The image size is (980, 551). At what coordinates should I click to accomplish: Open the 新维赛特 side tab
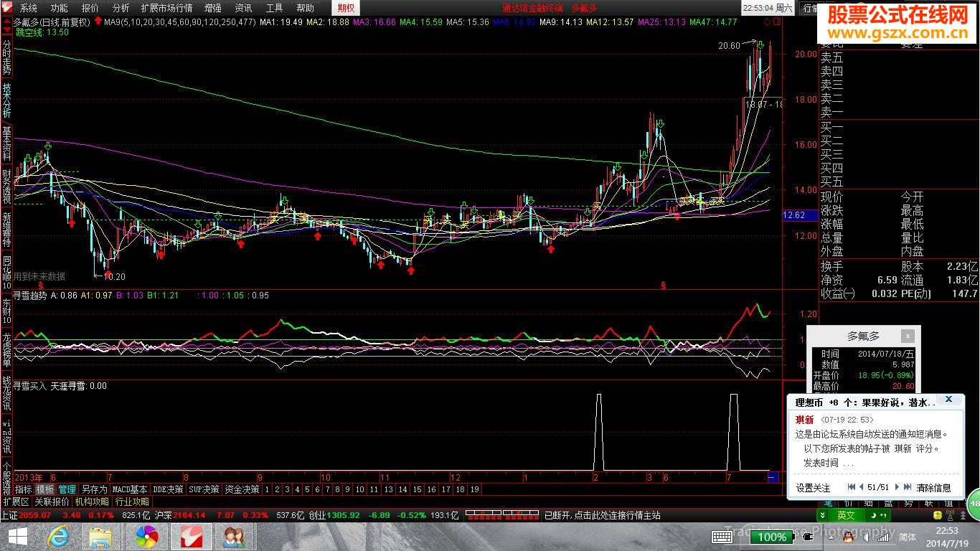(x=6, y=230)
